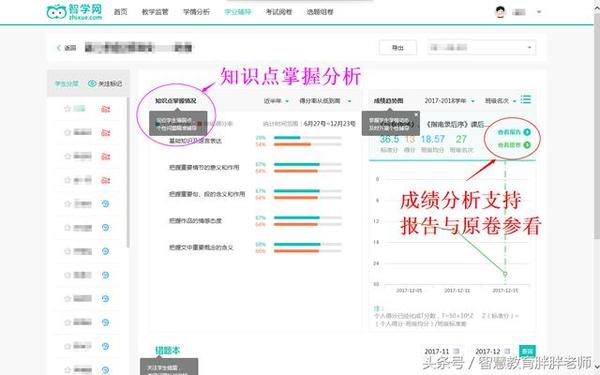Click the green data point on 2017-12-15
This screenshot has width=600, height=375.
click(x=505, y=274)
